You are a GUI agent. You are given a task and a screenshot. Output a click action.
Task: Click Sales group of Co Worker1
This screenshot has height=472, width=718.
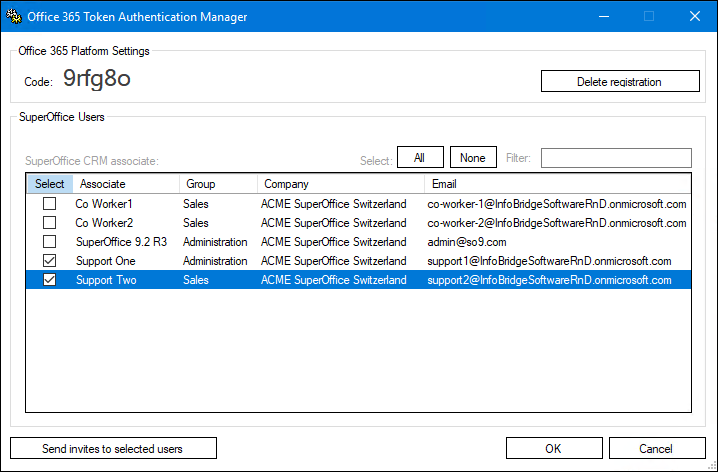(196, 204)
